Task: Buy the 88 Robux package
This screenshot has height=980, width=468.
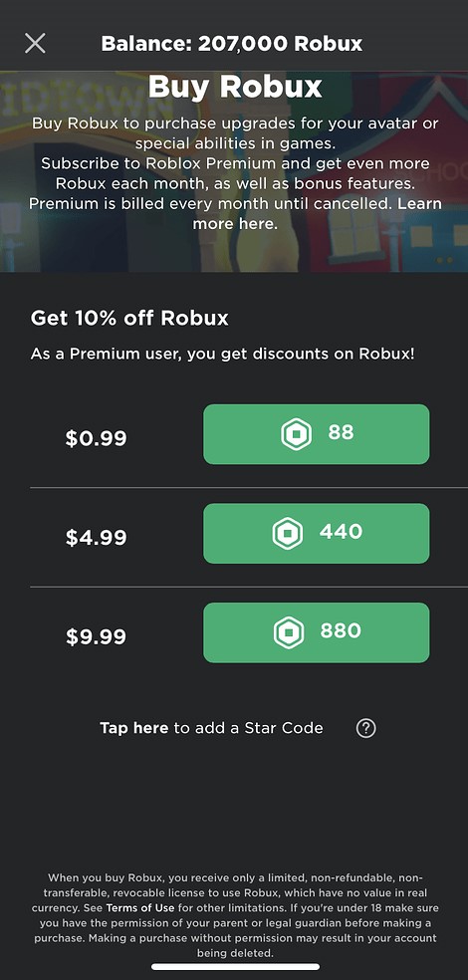Action: point(317,434)
